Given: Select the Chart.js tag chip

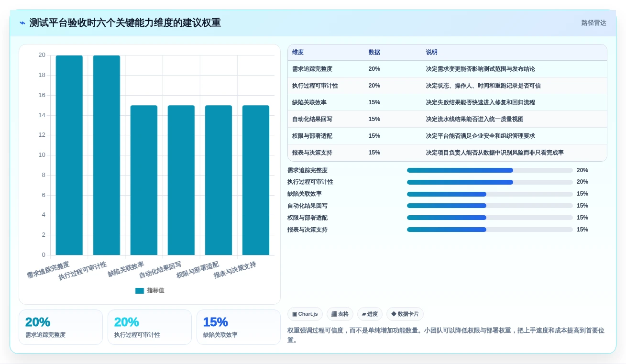Looking at the screenshot, I should click(305, 314).
